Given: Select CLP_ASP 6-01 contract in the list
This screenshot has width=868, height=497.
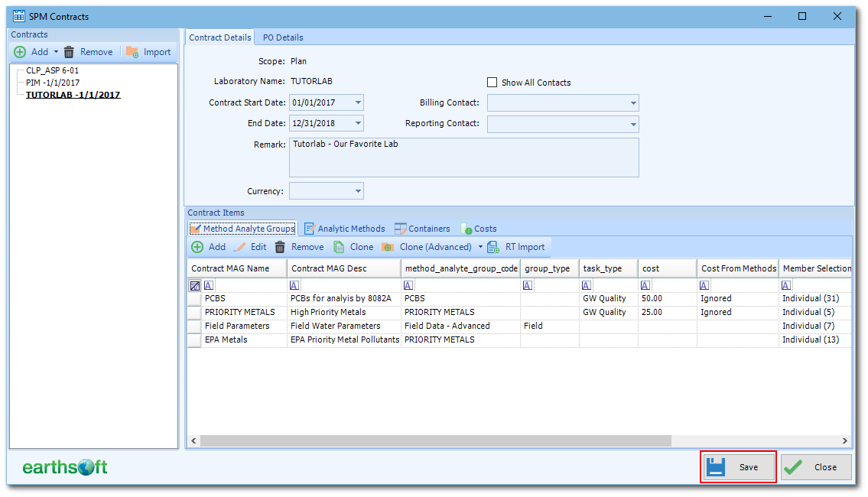Looking at the screenshot, I should (53, 70).
